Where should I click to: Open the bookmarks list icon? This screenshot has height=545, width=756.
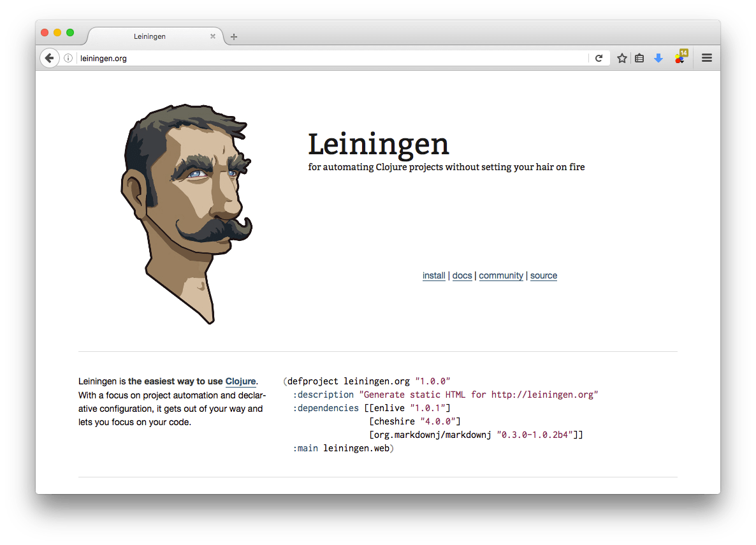[639, 59]
